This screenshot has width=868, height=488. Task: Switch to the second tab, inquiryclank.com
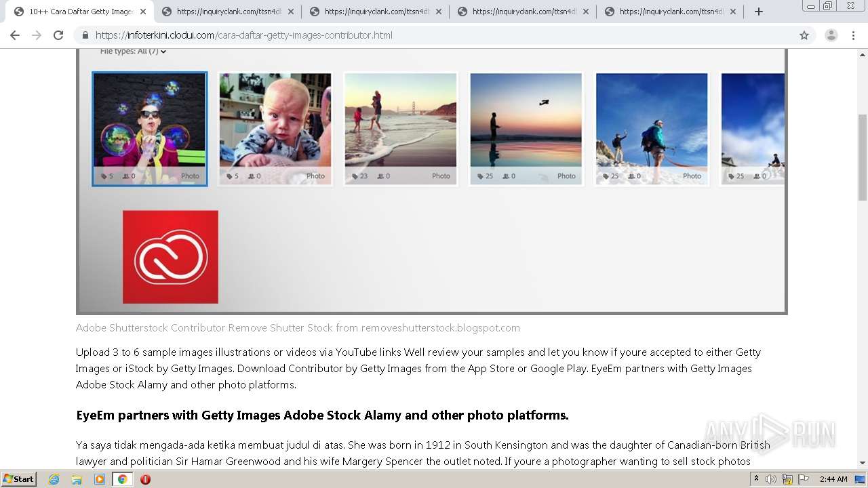[x=228, y=12]
